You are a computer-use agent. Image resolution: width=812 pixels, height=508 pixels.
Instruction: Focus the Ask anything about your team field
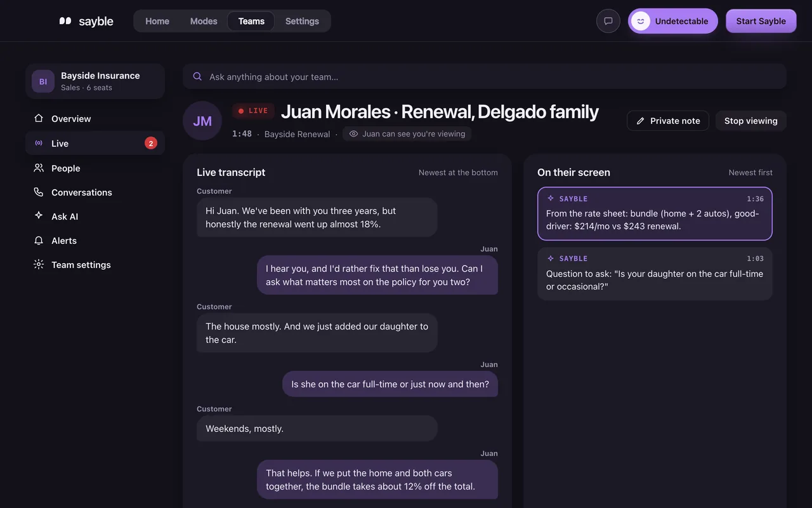485,76
